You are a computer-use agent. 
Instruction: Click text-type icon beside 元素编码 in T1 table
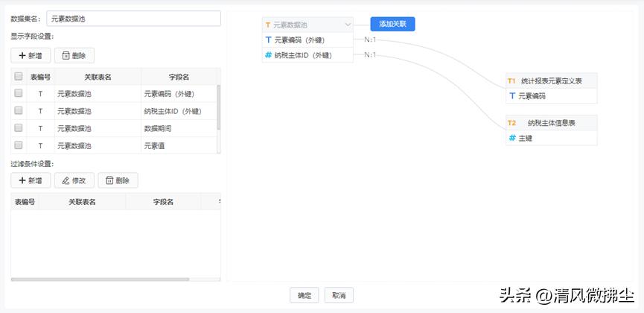point(512,96)
